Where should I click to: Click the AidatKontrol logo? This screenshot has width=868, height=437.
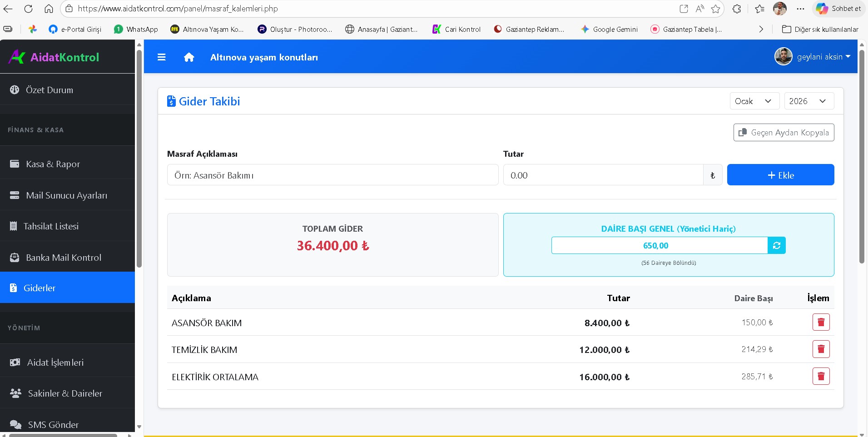[54, 57]
